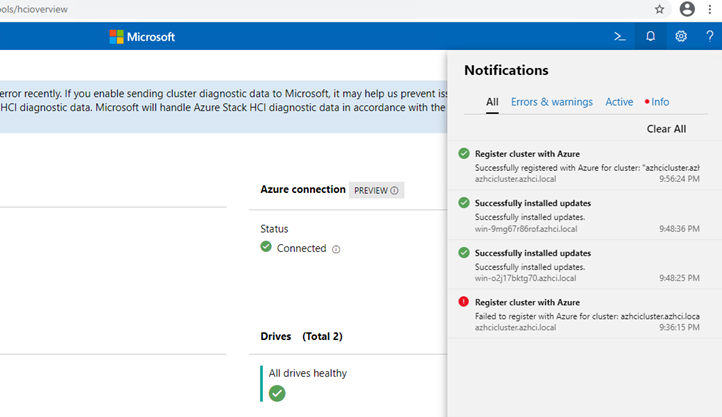Click the Microsoft logo

[x=142, y=37]
